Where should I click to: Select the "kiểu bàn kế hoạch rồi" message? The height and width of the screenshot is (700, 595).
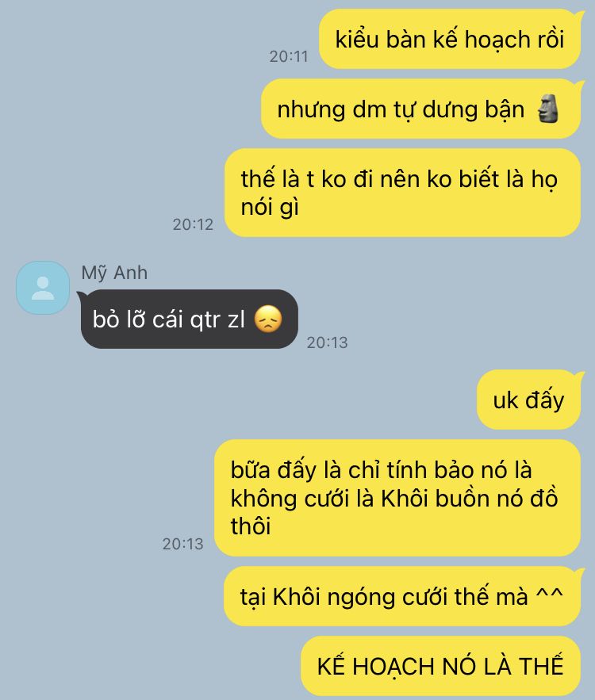pyautogui.click(x=450, y=40)
